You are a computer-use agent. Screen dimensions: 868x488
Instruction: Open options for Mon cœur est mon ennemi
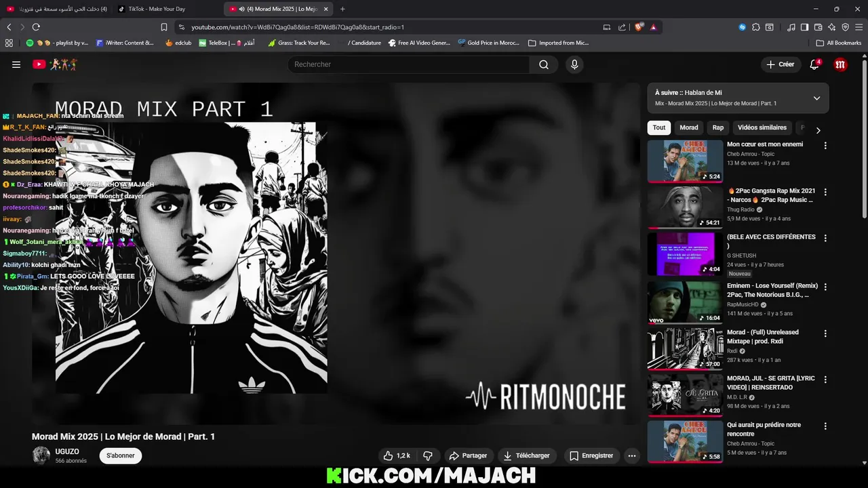click(825, 146)
